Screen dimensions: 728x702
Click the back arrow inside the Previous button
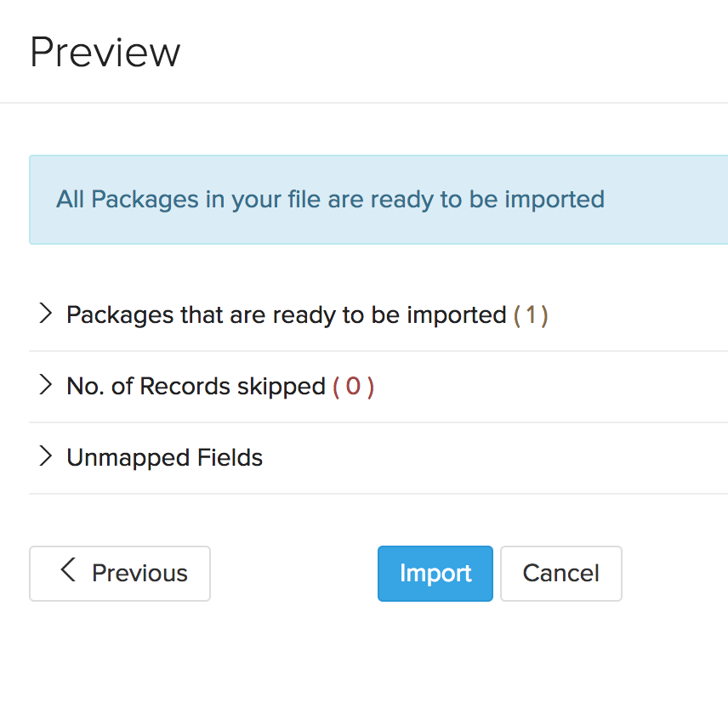[67, 573]
